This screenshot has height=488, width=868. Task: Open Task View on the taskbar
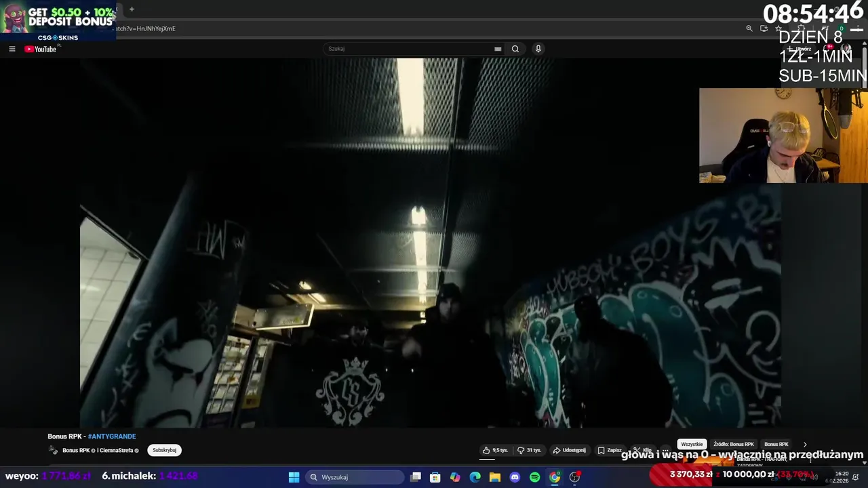(416, 477)
